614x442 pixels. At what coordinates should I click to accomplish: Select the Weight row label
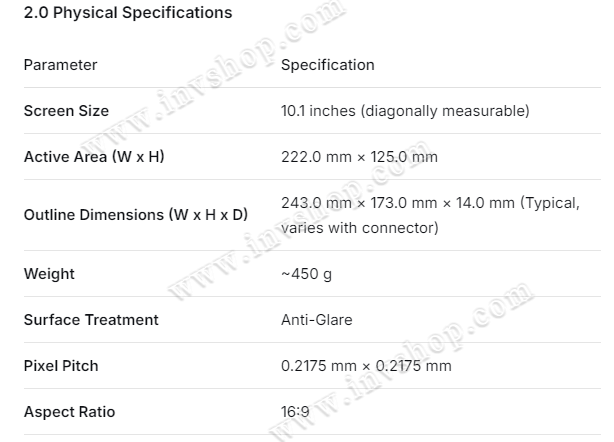pos(49,274)
